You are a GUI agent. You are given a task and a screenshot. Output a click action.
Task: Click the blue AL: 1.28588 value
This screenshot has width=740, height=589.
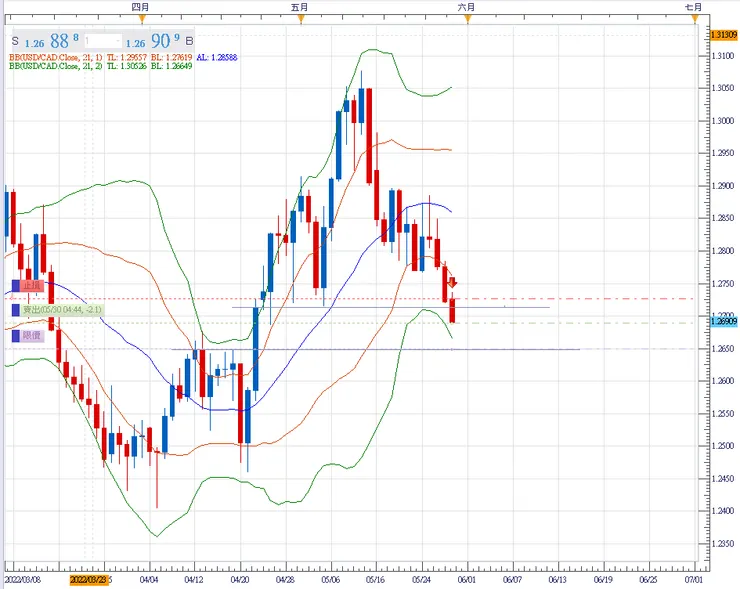pyautogui.click(x=217, y=58)
